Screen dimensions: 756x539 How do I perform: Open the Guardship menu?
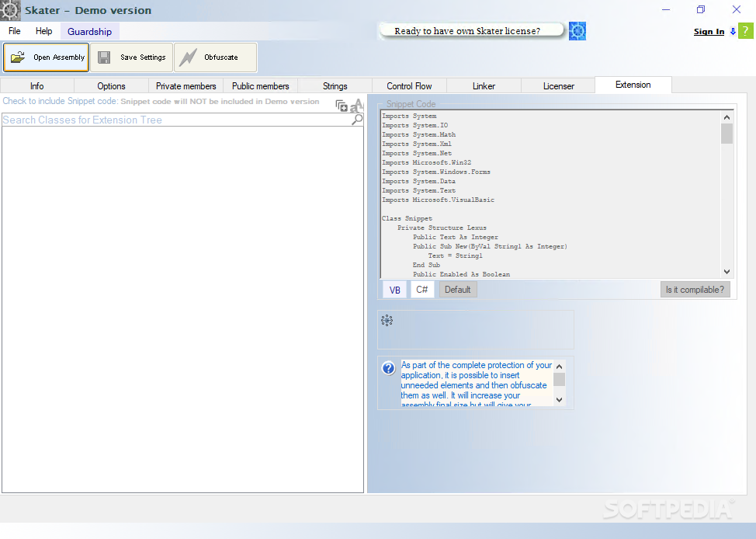pyautogui.click(x=90, y=31)
